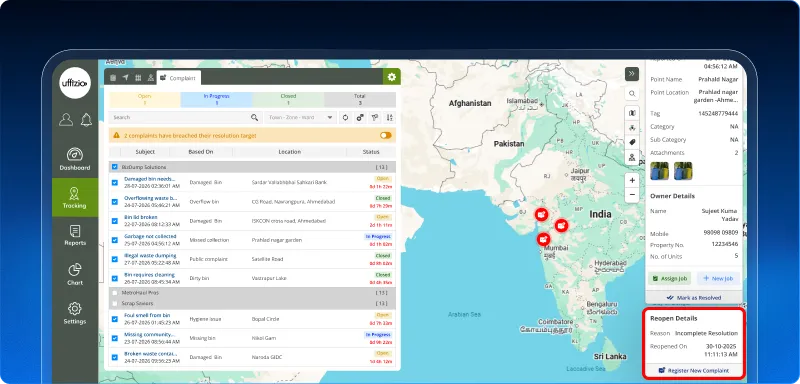Screen dimensions: 800x384
Task: Click the Assign Job button
Action: click(x=669, y=278)
